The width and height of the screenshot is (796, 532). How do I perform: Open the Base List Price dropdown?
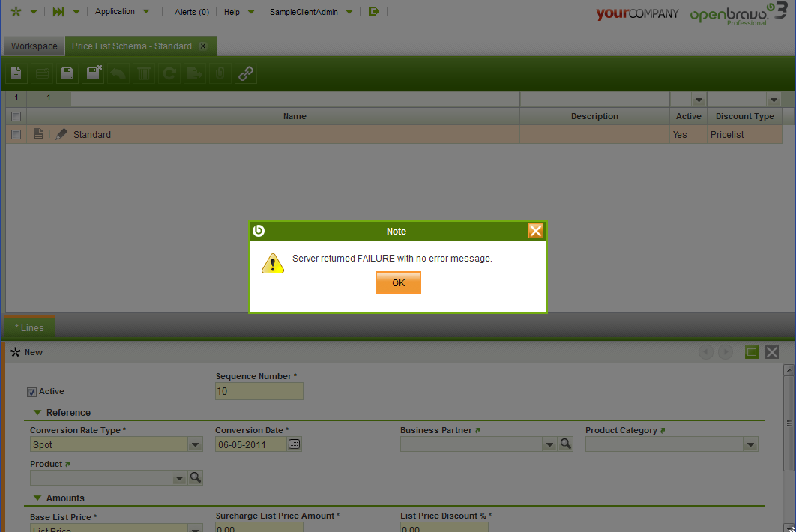tap(195, 528)
